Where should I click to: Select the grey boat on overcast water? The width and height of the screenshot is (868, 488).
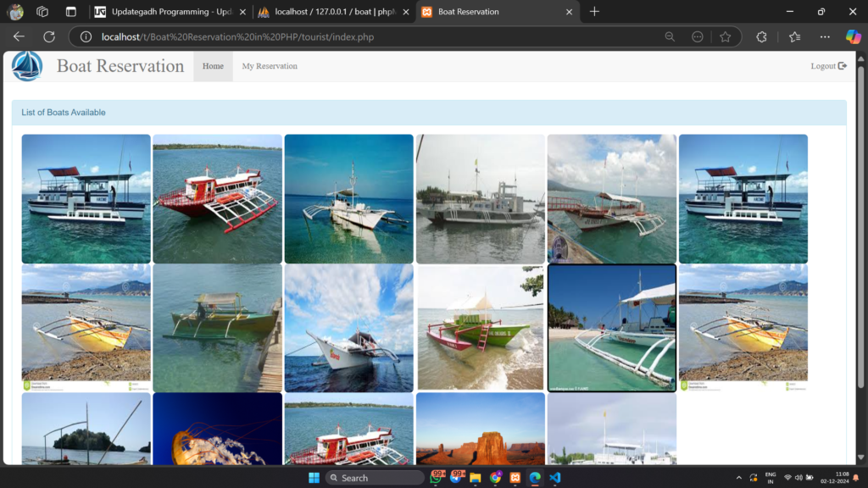[x=481, y=198]
